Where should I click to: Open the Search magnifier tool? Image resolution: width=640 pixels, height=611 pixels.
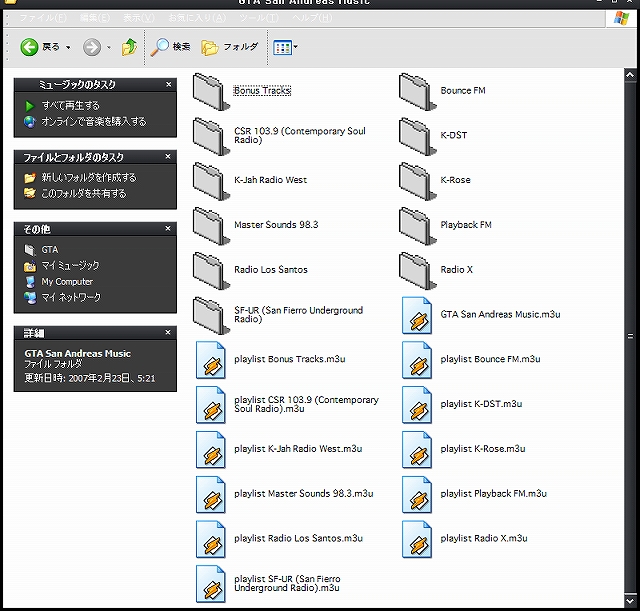[171, 47]
